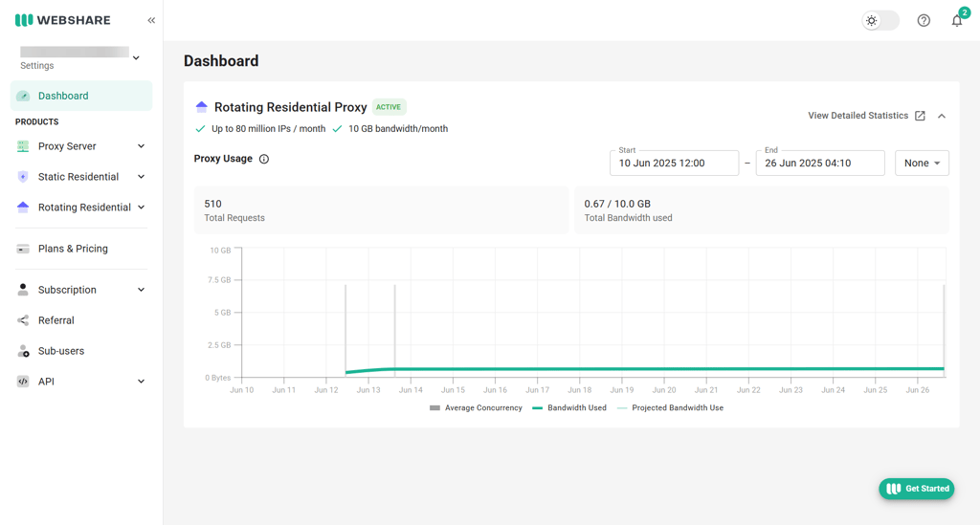This screenshot has width=980, height=525.
Task: Click the Jun 13 axis label
Action: pyautogui.click(x=368, y=389)
